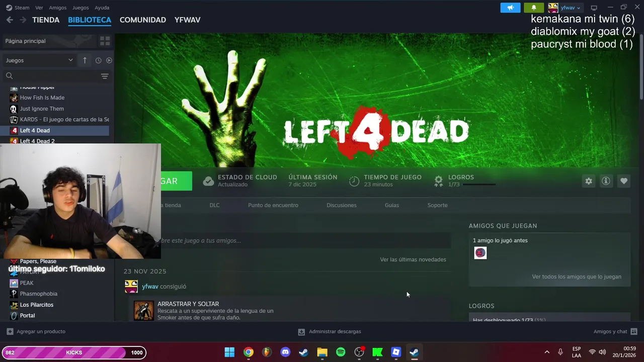
Task: Open the Soporte tab
Action: (437, 205)
